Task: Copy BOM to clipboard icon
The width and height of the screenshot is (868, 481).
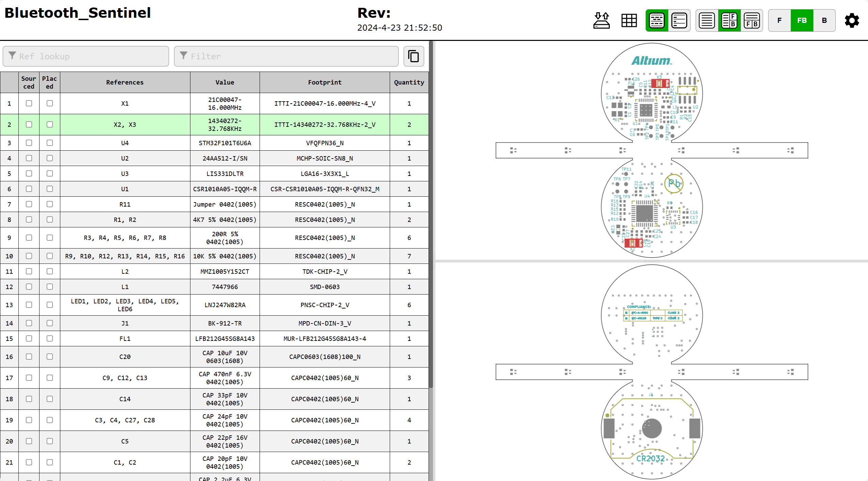Action: click(414, 56)
